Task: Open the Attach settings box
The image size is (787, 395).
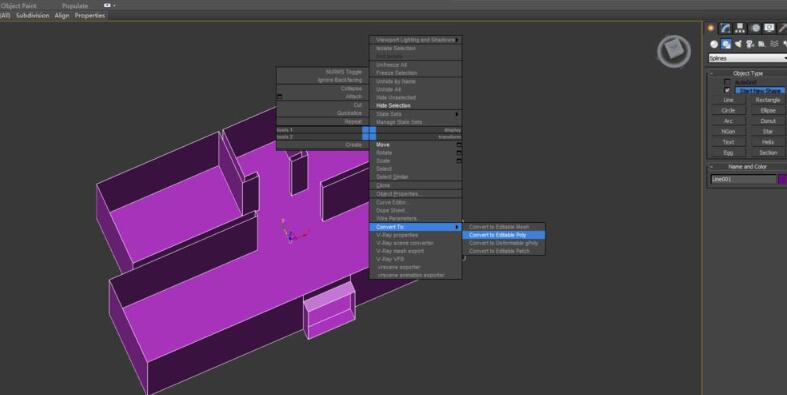Action: click(280, 96)
